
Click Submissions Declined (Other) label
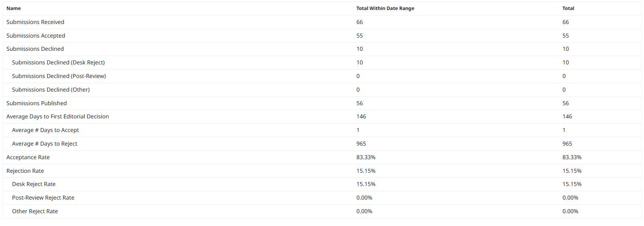point(51,90)
